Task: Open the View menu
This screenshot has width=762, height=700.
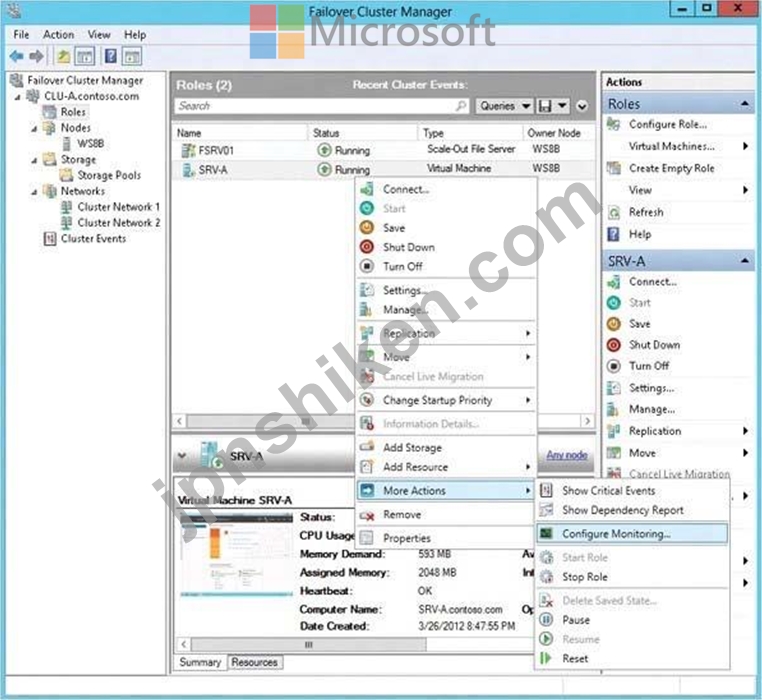Action: tap(99, 35)
